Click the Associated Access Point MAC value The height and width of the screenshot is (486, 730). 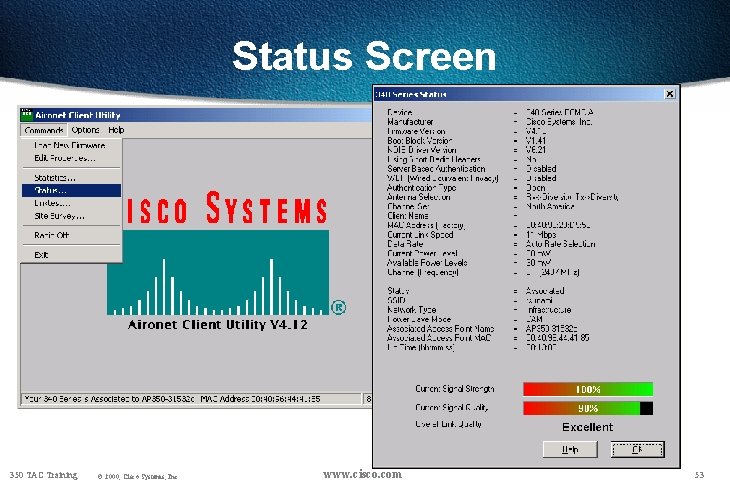[x=557, y=338]
